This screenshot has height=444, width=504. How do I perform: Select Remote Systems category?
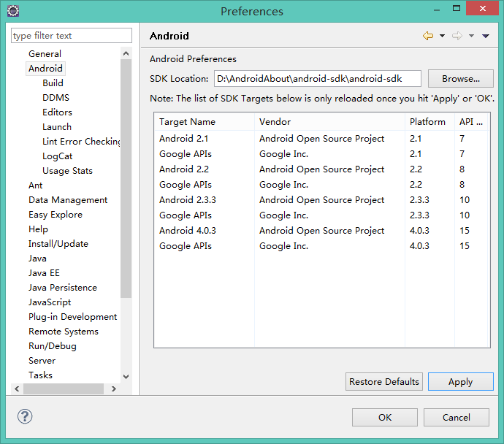click(64, 332)
